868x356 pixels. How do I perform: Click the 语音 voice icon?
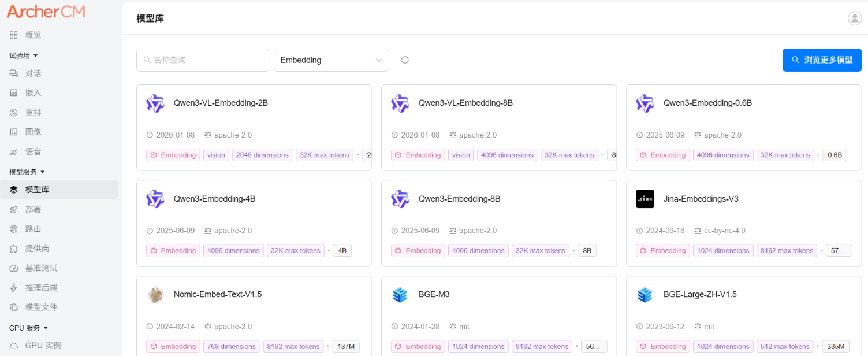pos(14,152)
